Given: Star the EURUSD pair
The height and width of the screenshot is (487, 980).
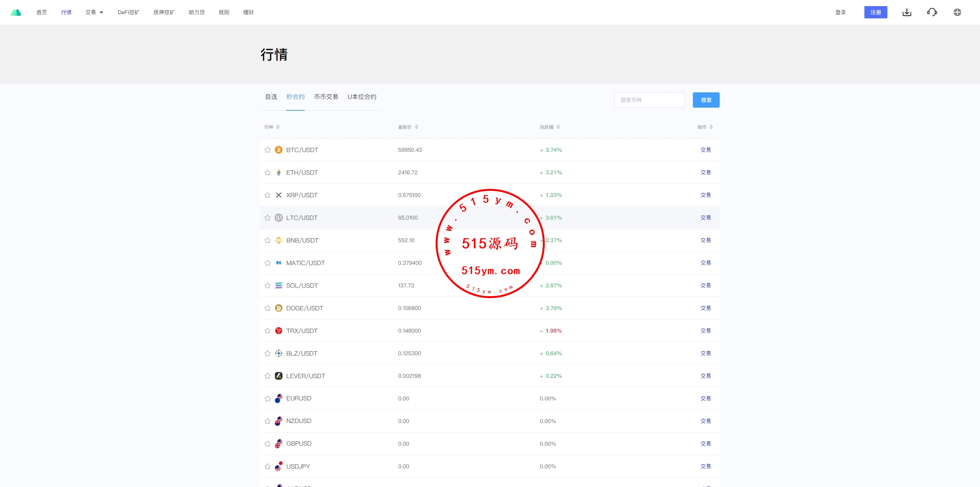Looking at the screenshot, I should pyautogui.click(x=268, y=398).
